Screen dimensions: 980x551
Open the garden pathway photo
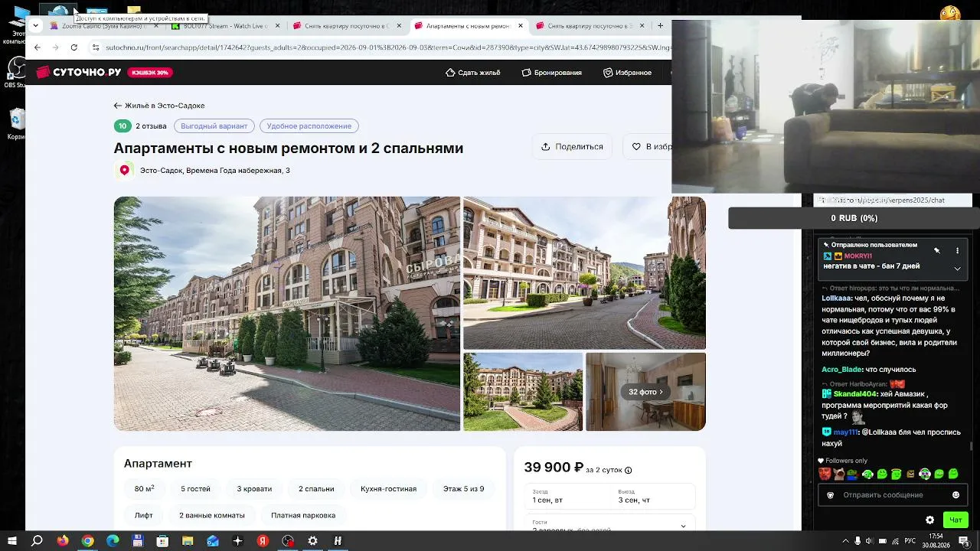coord(523,392)
